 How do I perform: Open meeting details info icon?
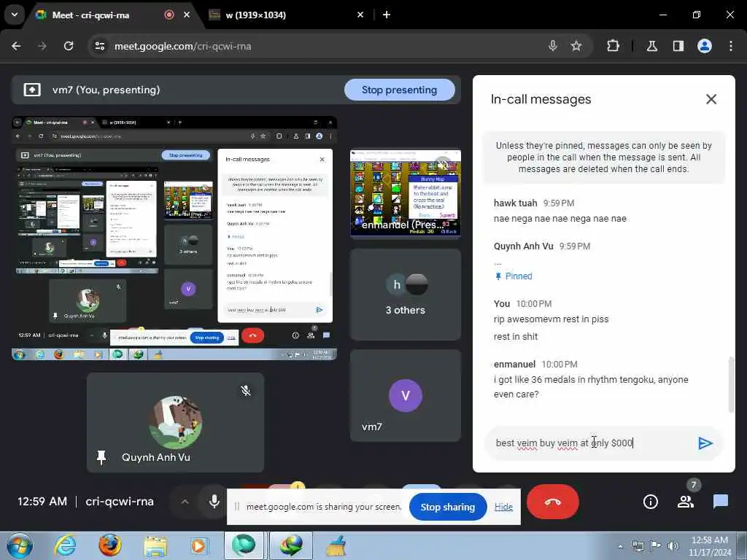click(x=650, y=502)
